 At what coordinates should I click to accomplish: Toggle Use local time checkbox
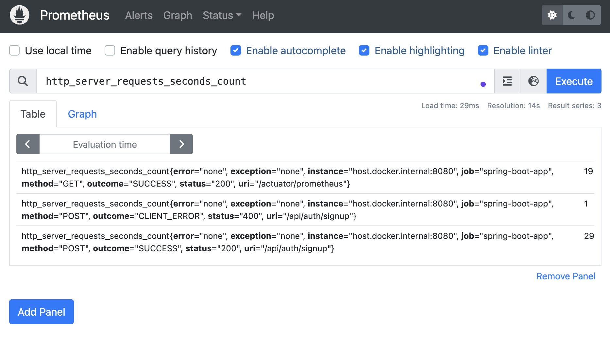click(14, 51)
